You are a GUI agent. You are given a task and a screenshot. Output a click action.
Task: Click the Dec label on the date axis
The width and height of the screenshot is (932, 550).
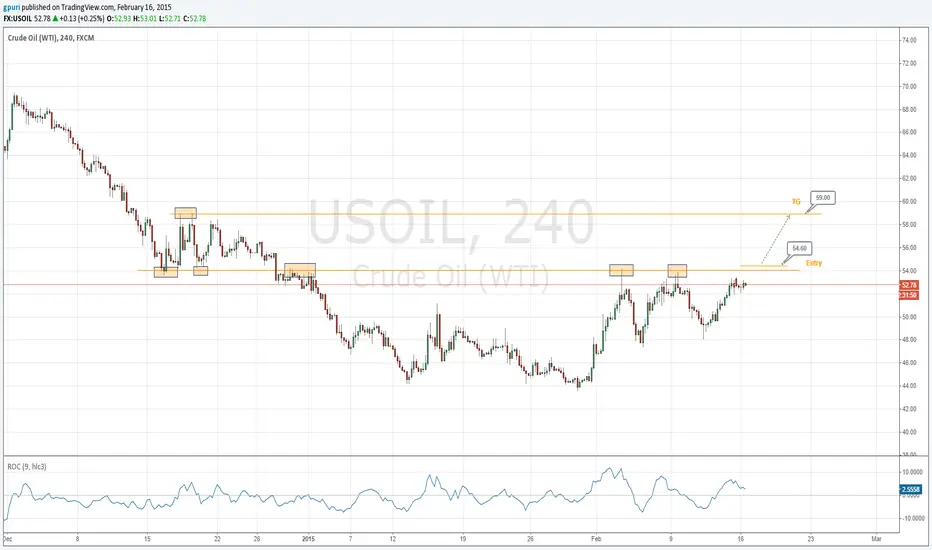pos(7,539)
